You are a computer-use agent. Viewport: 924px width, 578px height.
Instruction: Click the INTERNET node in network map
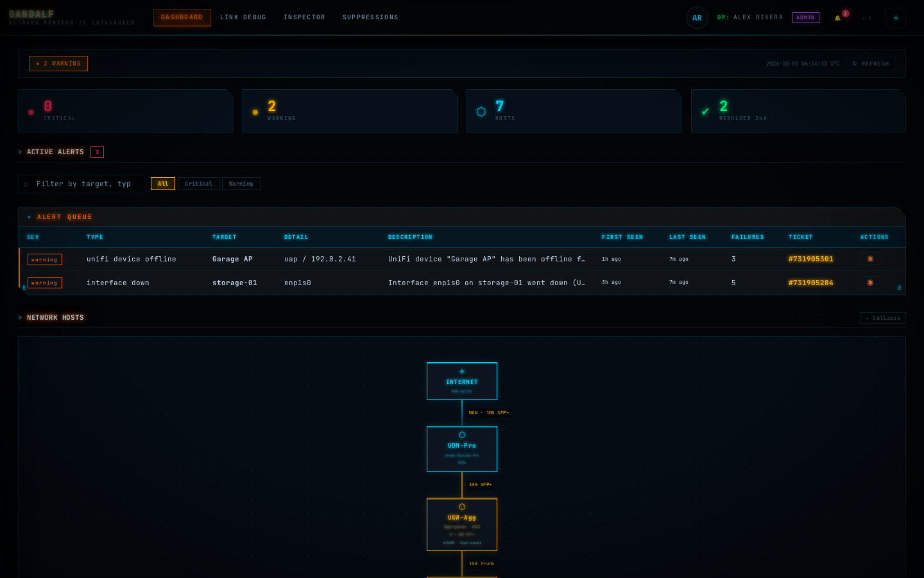click(462, 381)
